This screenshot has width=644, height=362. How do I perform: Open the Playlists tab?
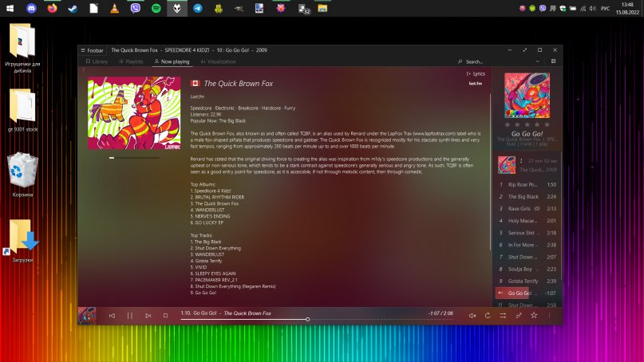(x=130, y=61)
